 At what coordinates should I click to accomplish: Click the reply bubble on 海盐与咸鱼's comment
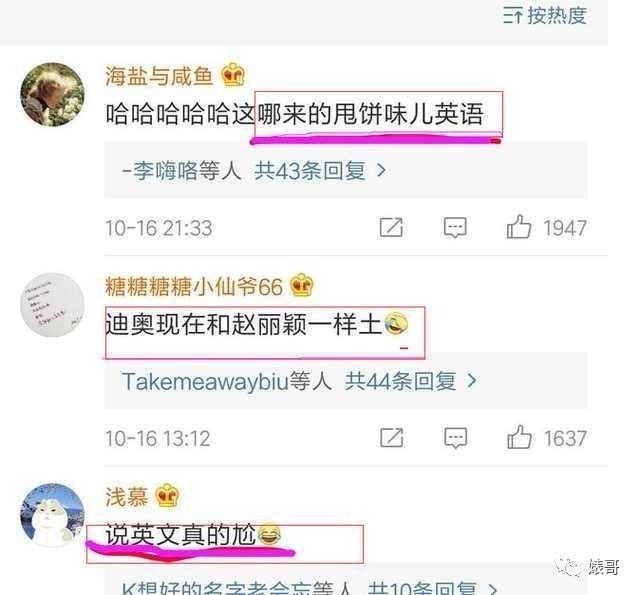455,228
